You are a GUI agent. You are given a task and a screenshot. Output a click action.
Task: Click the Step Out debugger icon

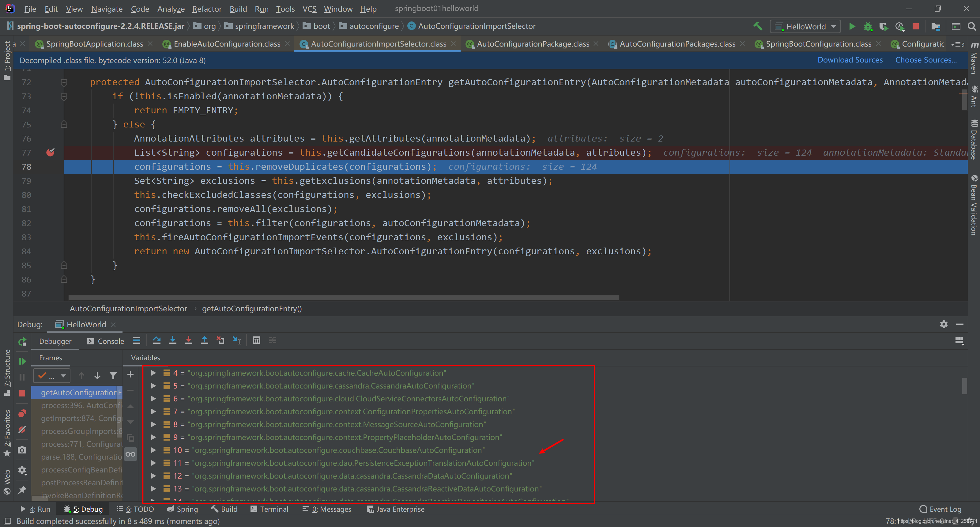pos(204,340)
